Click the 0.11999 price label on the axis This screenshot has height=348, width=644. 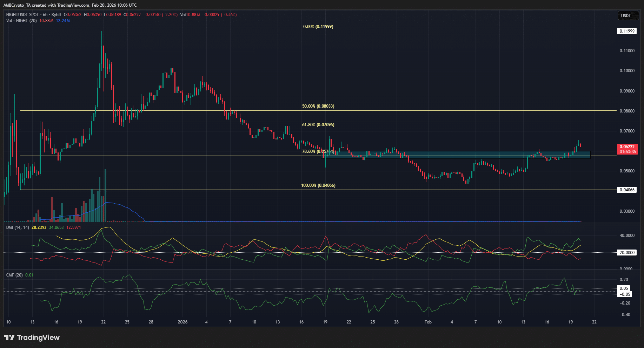click(626, 31)
